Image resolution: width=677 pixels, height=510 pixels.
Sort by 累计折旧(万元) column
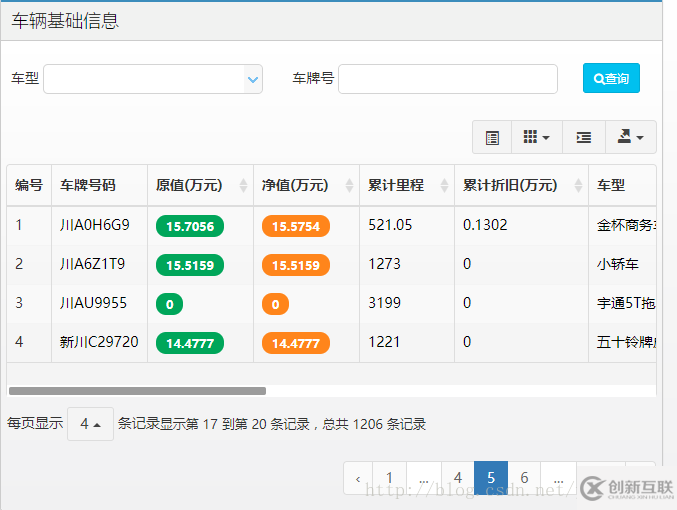tap(521, 185)
